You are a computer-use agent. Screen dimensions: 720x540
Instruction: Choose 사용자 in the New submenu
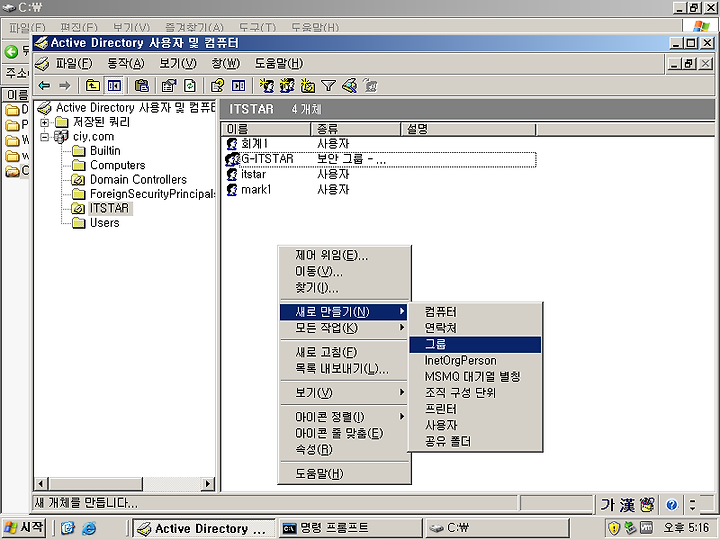475,425
